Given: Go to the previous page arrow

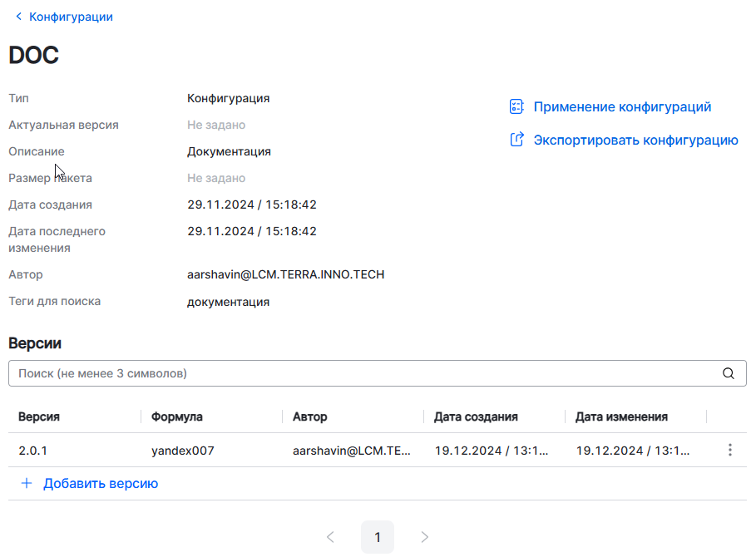Looking at the screenshot, I should (330, 537).
